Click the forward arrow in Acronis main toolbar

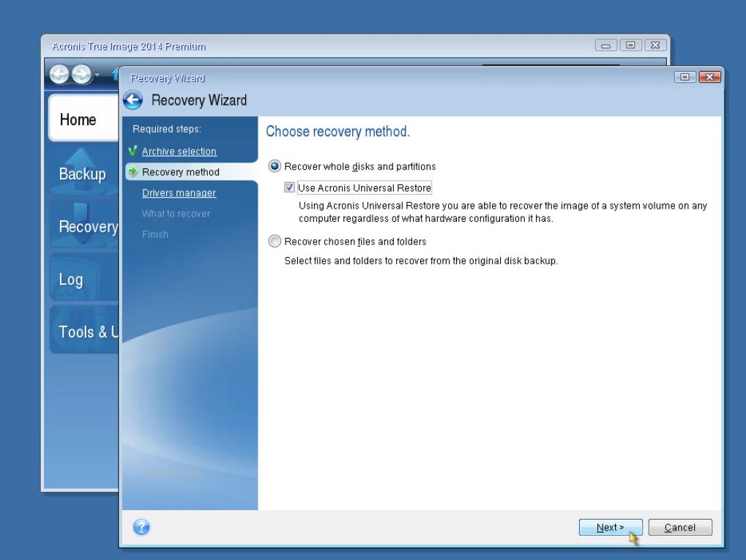(x=82, y=74)
